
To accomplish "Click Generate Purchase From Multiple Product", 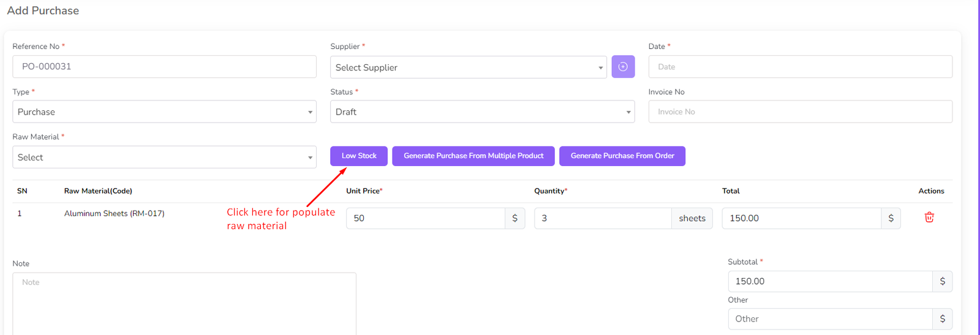I will point(473,156).
